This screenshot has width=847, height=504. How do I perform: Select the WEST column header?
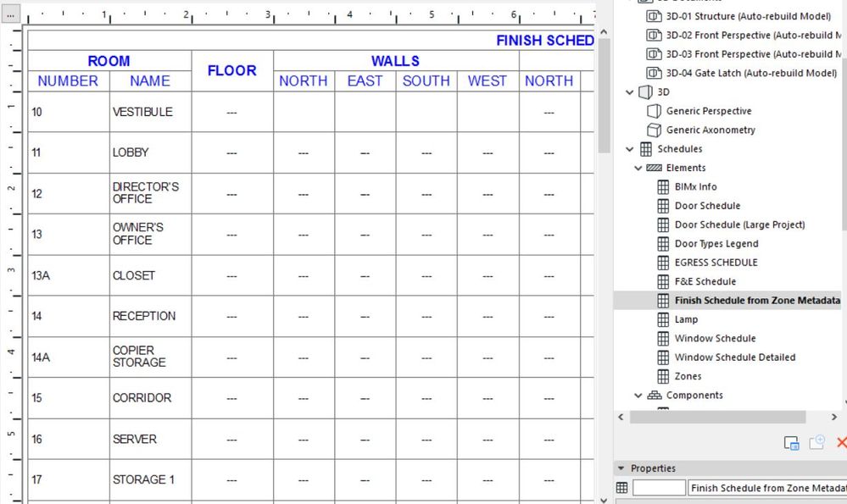[488, 81]
